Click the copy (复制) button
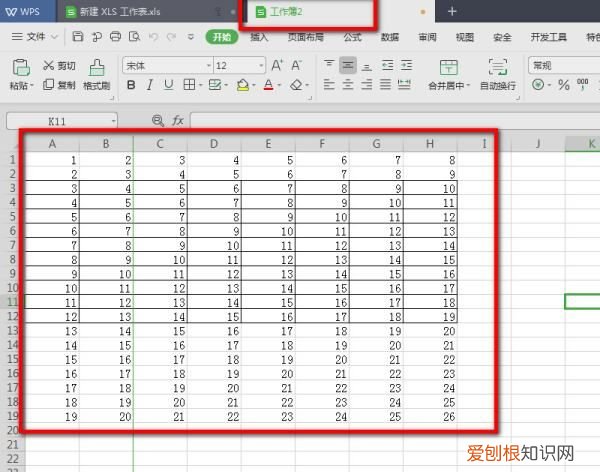The height and width of the screenshot is (472, 600). (x=59, y=85)
